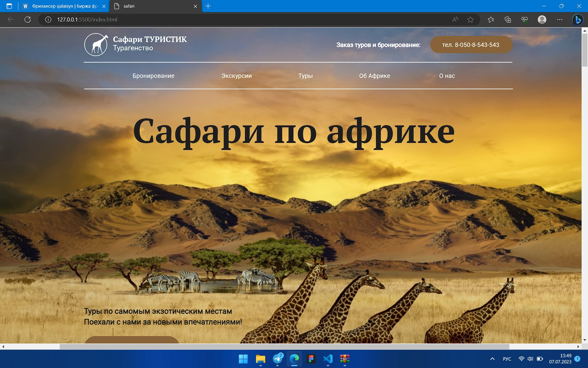Open the Об Африке menu item

tap(375, 76)
